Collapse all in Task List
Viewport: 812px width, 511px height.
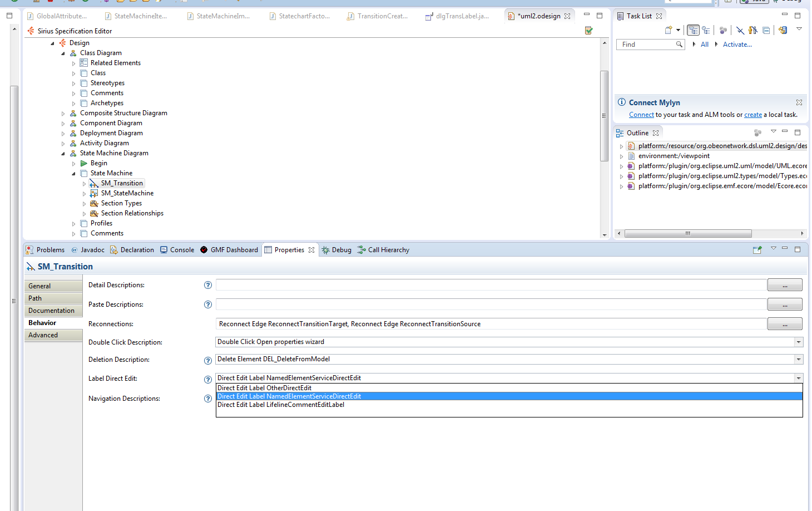766,30
